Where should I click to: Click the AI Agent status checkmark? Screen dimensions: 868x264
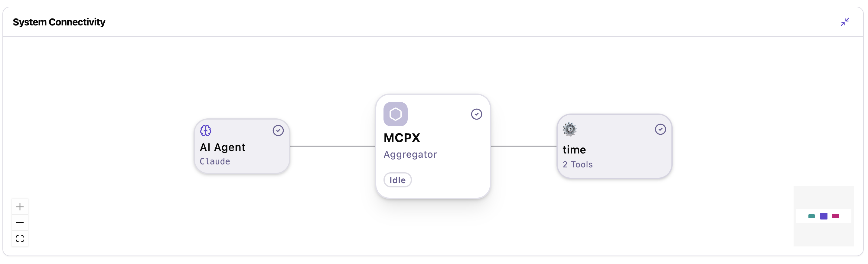pos(278,130)
